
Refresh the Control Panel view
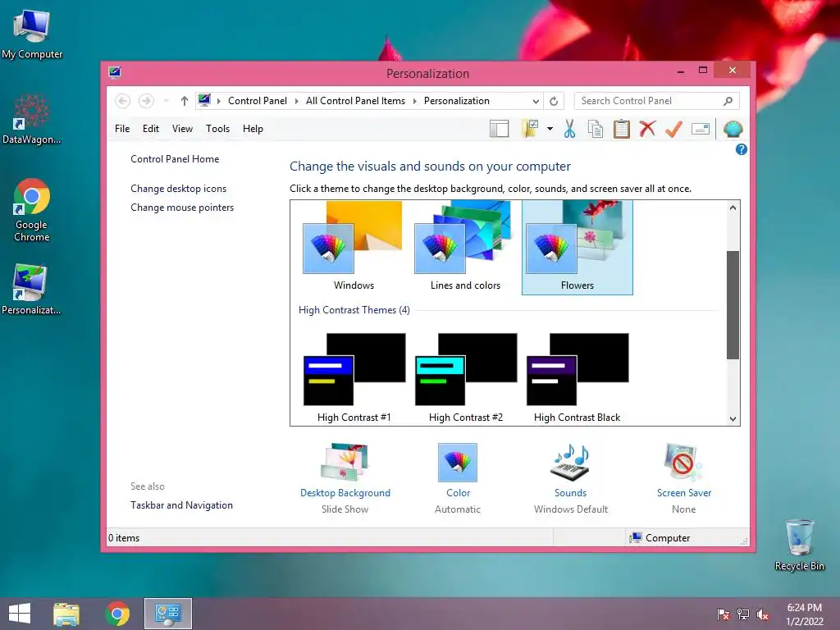pos(554,101)
